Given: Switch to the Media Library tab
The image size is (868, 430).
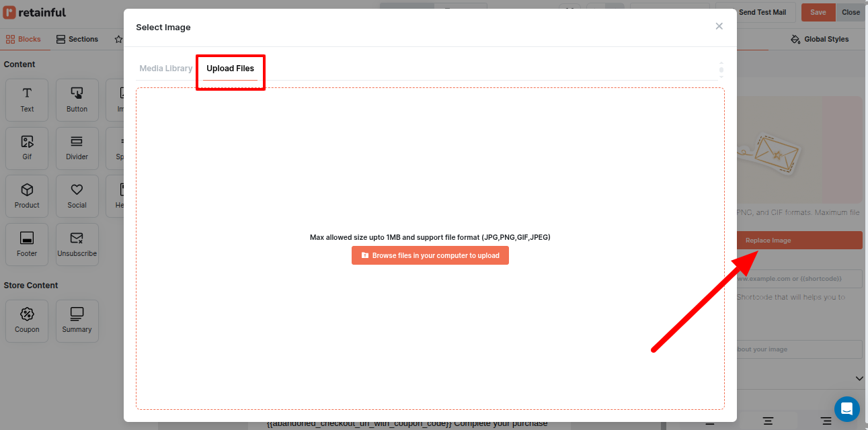Looking at the screenshot, I should pos(165,68).
